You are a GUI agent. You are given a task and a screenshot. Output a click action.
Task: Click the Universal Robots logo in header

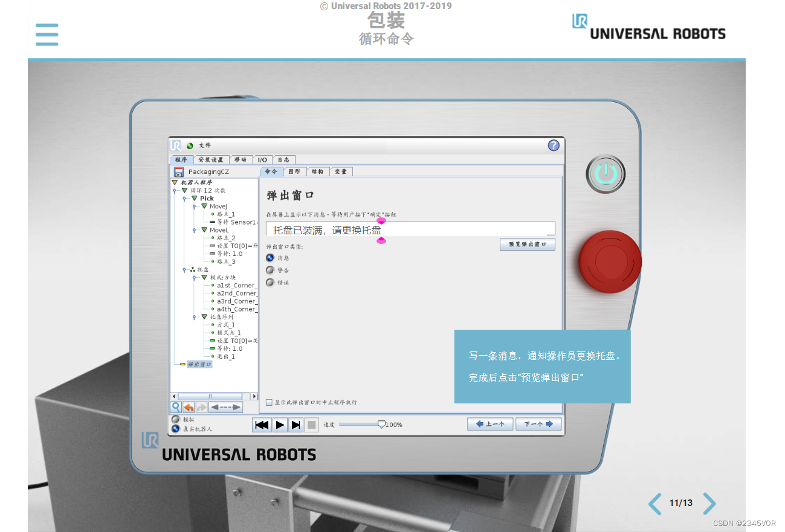pos(648,27)
